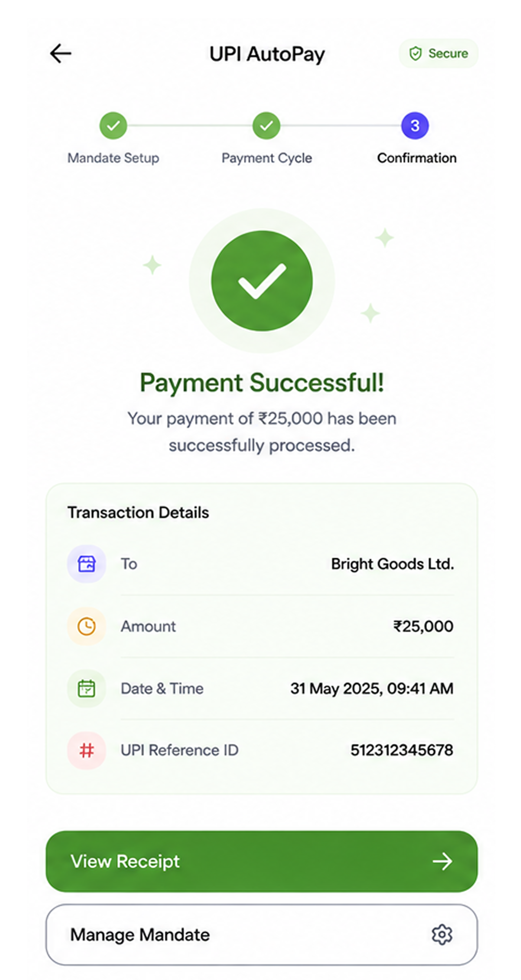Select the Payment Cycle step checkmark
The width and height of the screenshot is (521, 980).
pyautogui.click(x=266, y=126)
